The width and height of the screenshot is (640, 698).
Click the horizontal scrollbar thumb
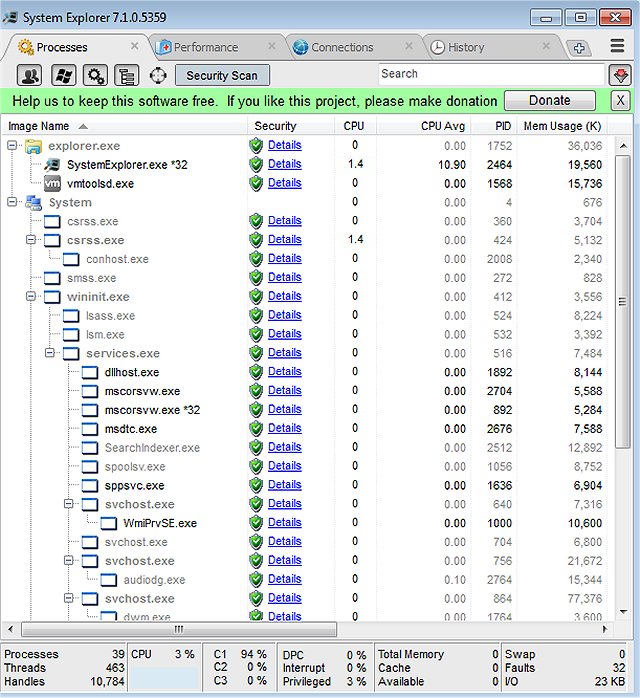(179, 629)
